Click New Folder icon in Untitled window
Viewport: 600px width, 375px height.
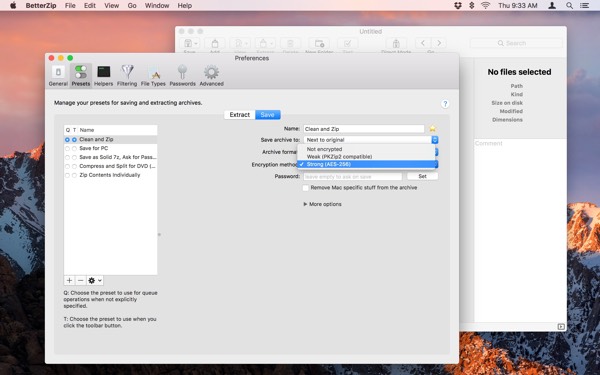tap(319, 43)
